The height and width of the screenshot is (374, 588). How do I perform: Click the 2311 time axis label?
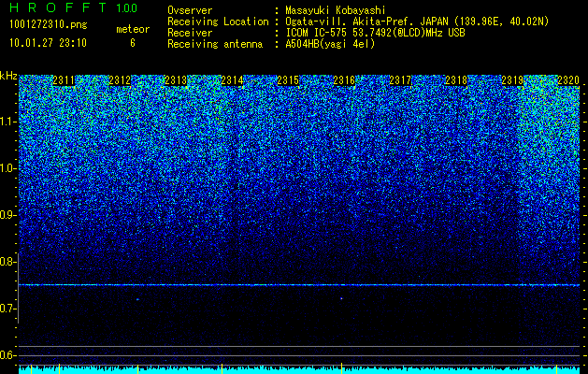64,80
